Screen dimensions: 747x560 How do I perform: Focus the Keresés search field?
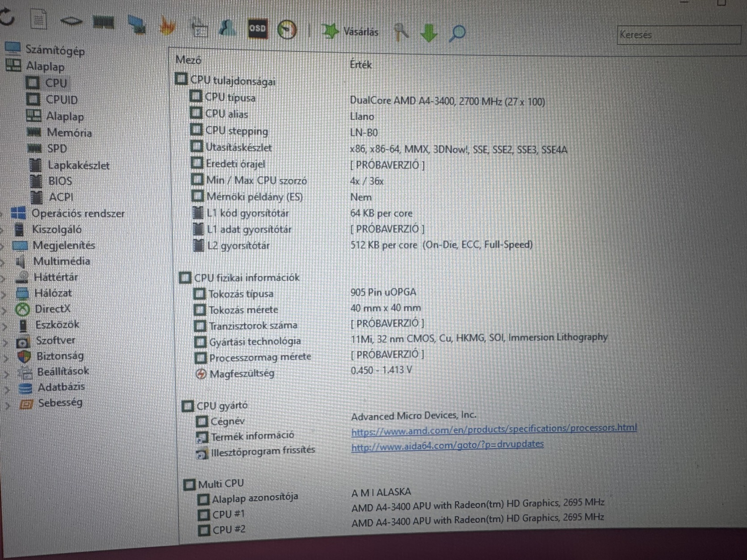[x=678, y=34]
